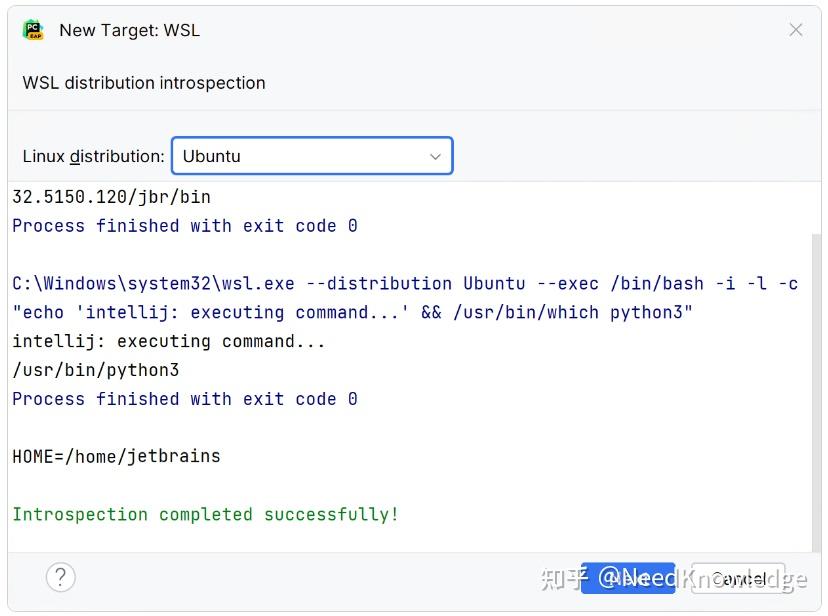Open the Linux distribution combo box
Viewport: 828px width, 616px height.
coord(312,156)
